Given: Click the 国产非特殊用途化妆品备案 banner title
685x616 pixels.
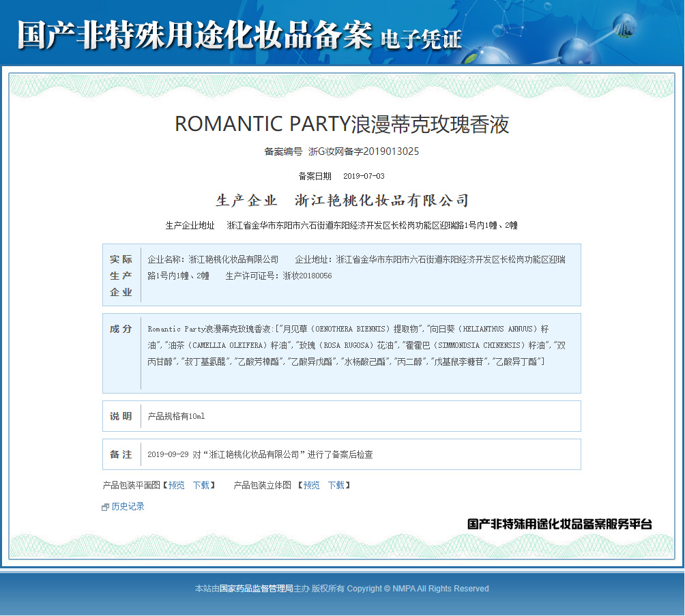Looking at the screenshot, I should [x=195, y=35].
